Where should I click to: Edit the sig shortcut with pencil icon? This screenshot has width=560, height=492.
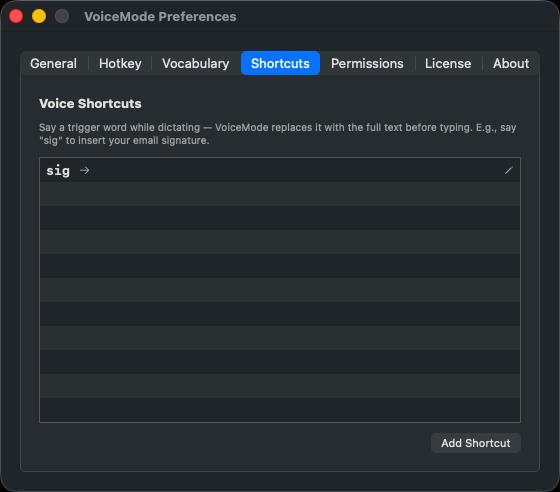pos(509,170)
